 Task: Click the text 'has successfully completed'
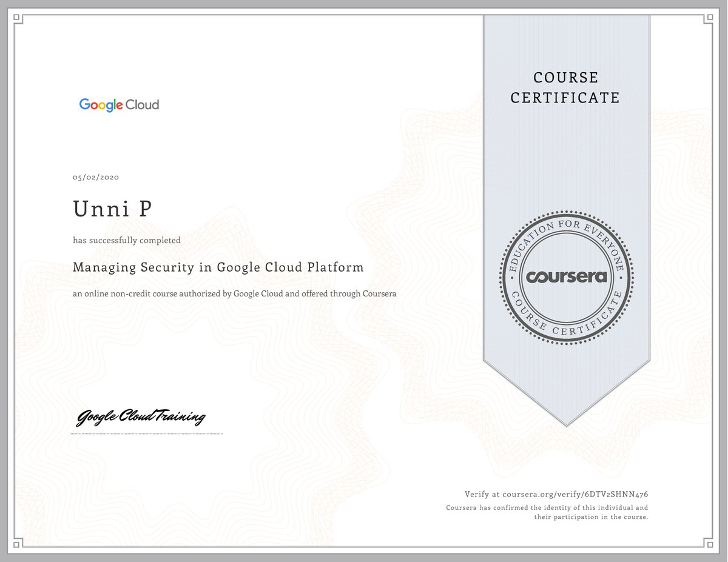[127, 241]
